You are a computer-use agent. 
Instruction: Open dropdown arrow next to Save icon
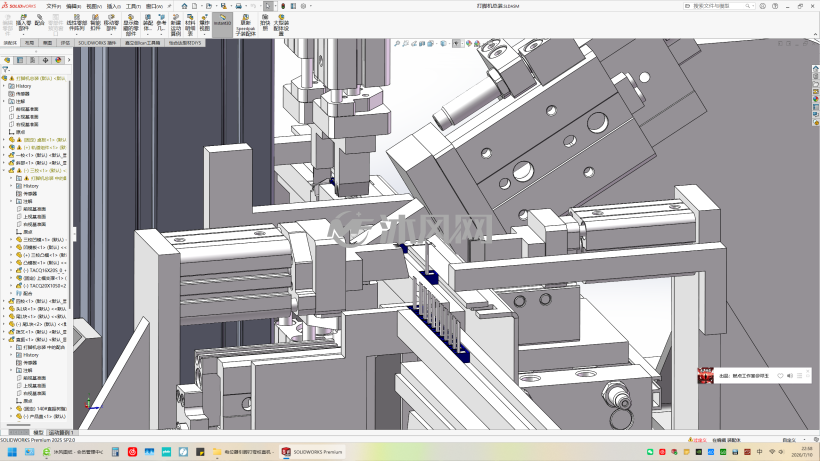[x=229, y=6]
